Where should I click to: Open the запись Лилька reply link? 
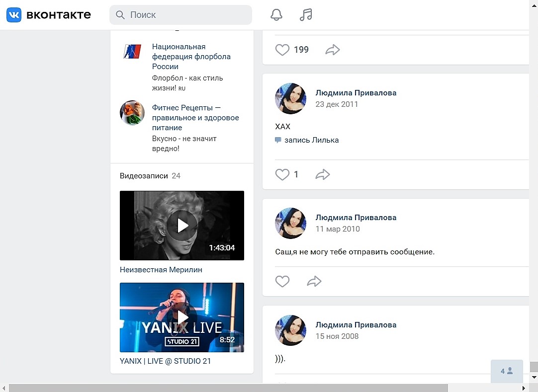tap(311, 140)
